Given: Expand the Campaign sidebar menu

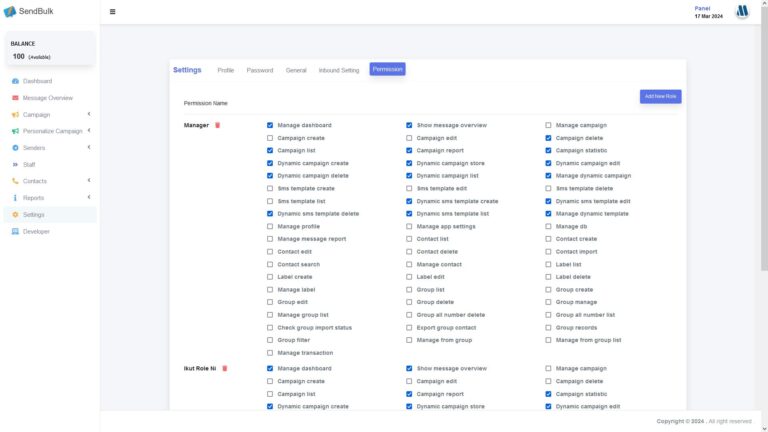Looking at the screenshot, I should [x=88, y=114].
